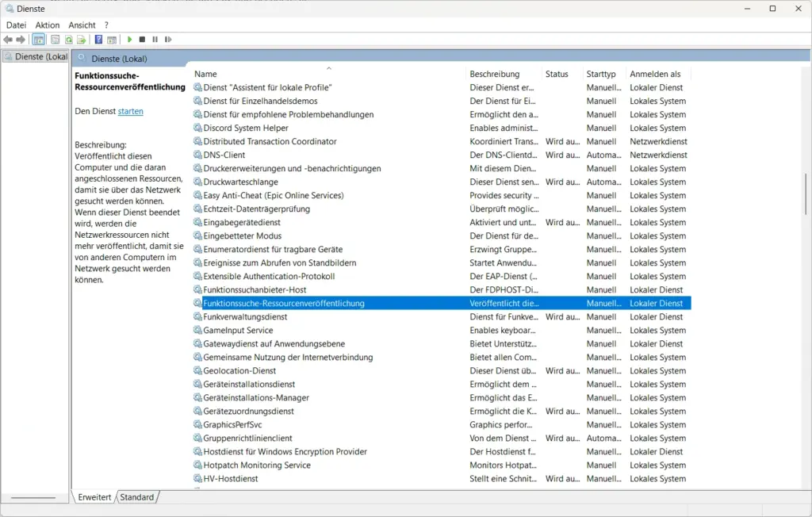Click the gear icon of Gruppenrichtlinienclient

click(197, 438)
